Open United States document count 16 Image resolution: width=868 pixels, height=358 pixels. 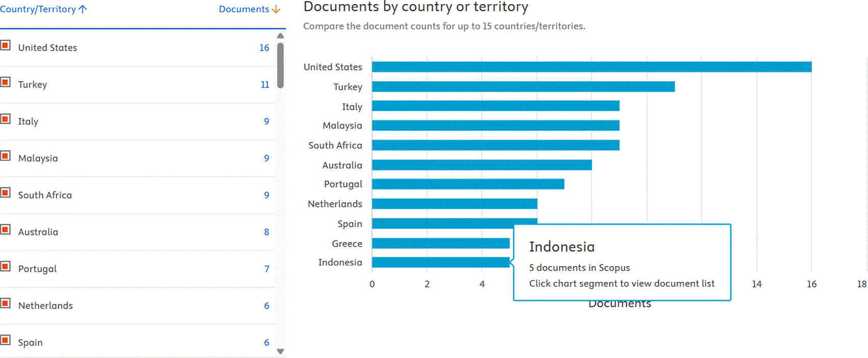(x=264, y=47)
